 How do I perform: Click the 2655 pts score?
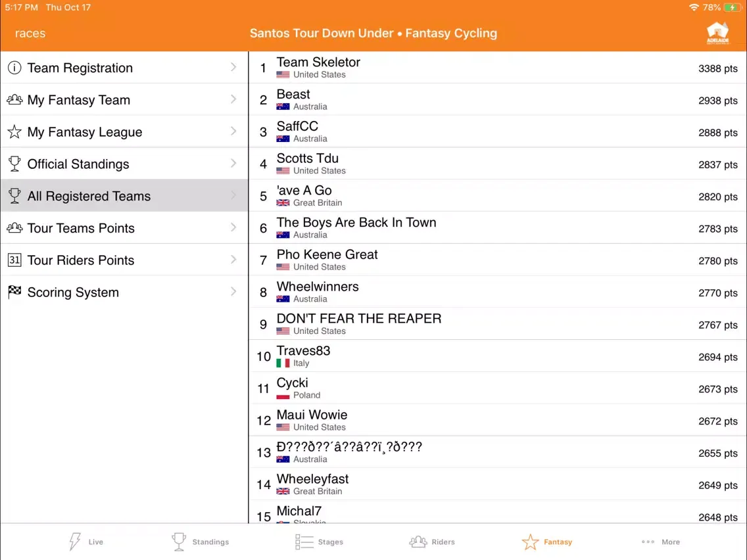point(718,454)
